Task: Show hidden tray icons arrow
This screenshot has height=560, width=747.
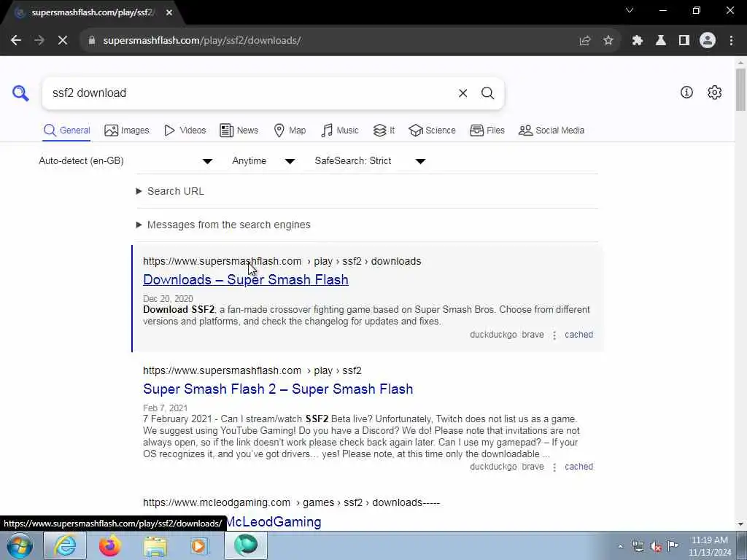Action: [620, 546]
